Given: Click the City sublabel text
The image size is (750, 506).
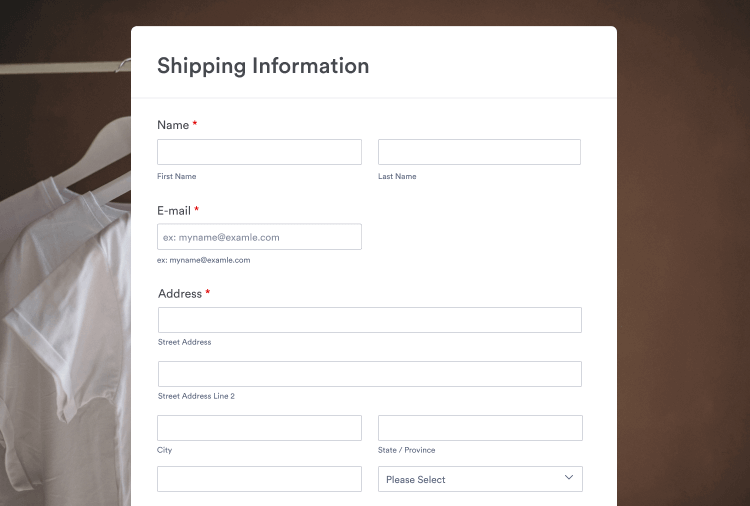Looking at the screenshot, I should [165, 450].
